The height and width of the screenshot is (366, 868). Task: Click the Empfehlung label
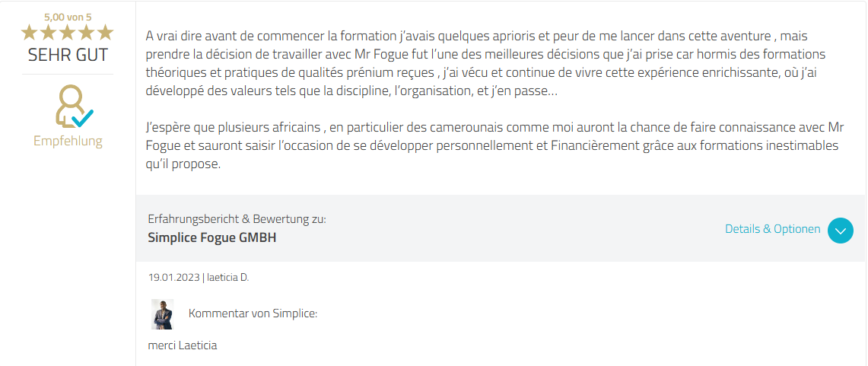click(x=68, y=141)
